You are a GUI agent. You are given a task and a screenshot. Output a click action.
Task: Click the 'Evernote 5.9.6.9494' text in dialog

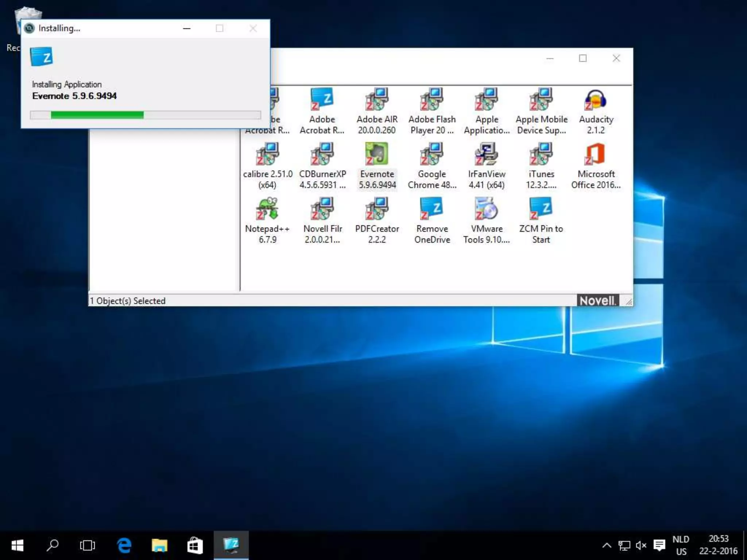tap(74, 96)
